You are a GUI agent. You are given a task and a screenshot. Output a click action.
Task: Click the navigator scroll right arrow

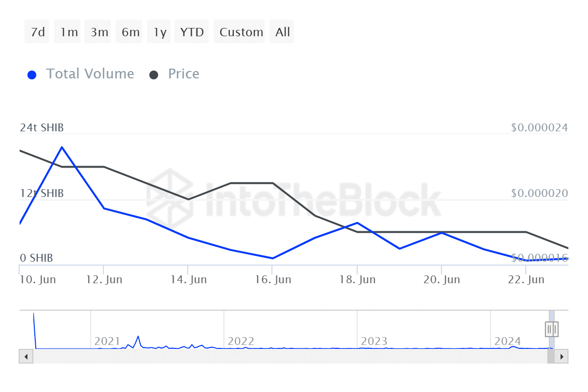562,356
